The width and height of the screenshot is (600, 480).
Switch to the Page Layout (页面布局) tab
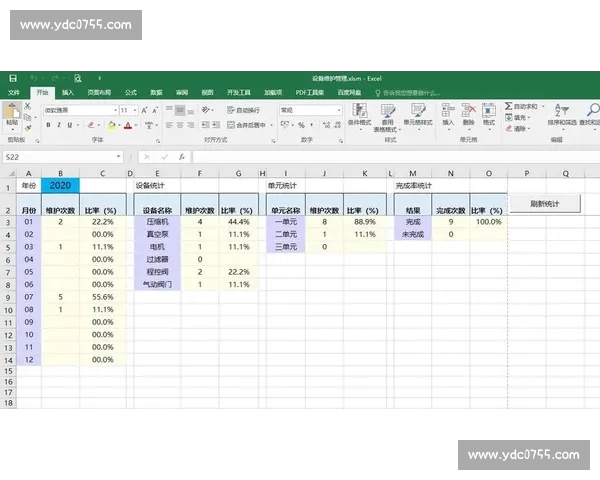[x=99, y=93]
